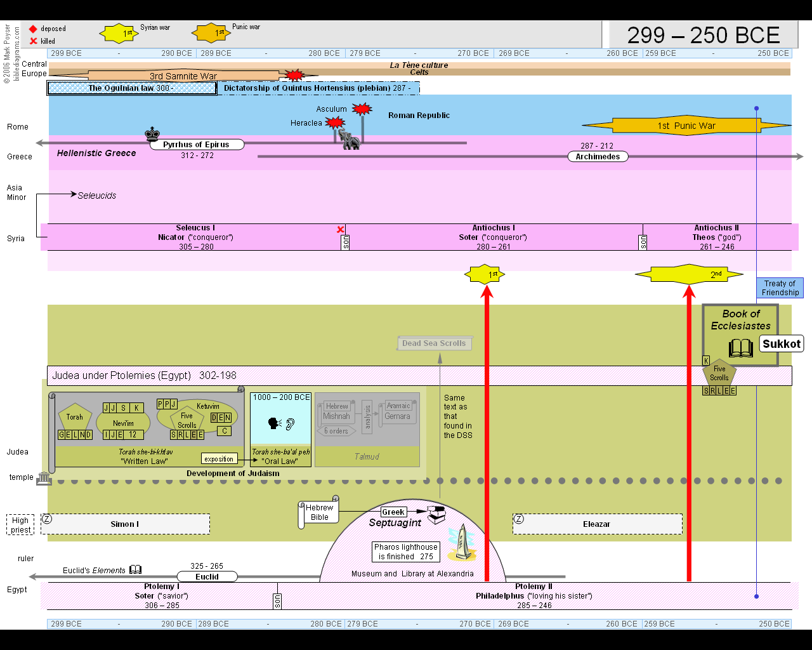
Task: Click the Hebrew Bible scroll icon
Action: coord(318,512)
